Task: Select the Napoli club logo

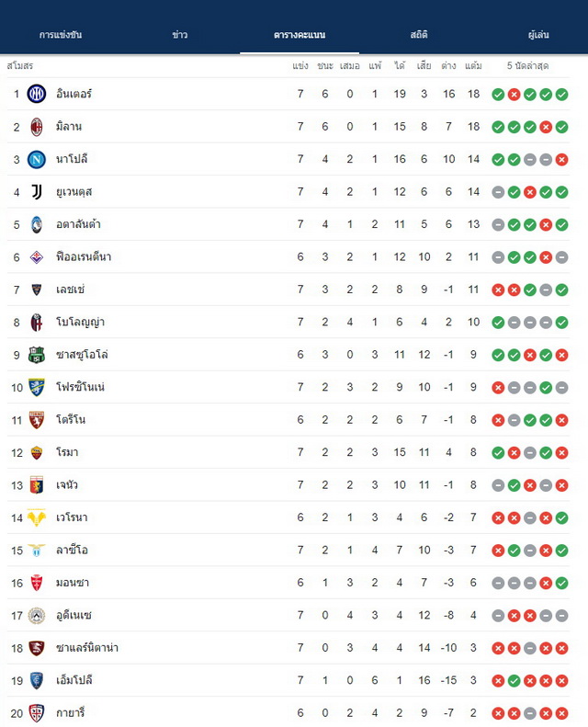Action: pyautogui.click(x=37, y=160)
